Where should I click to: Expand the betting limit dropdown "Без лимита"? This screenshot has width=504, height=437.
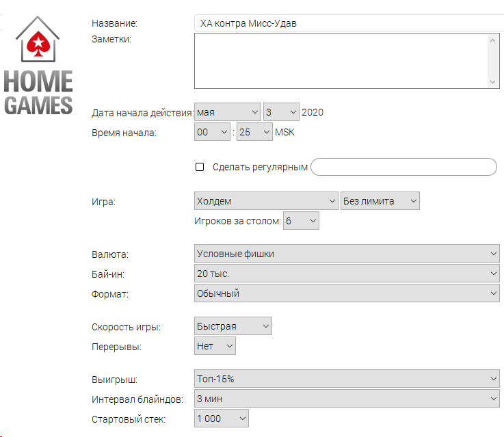[x=380, y=201]
